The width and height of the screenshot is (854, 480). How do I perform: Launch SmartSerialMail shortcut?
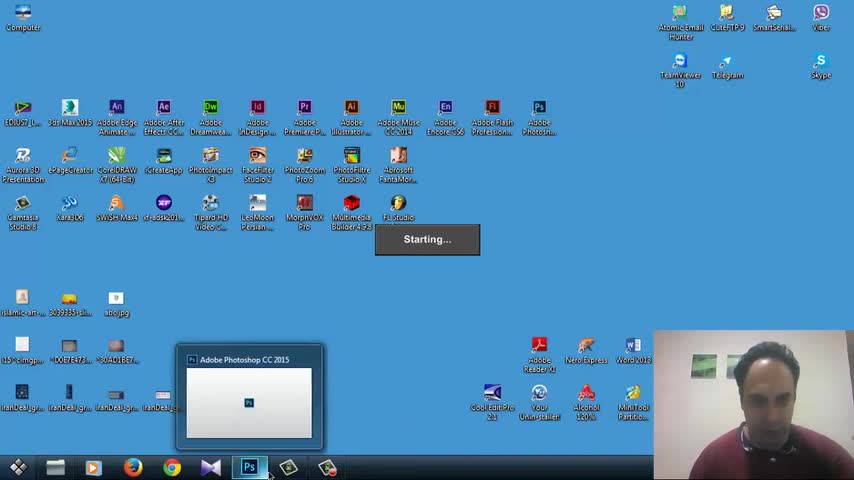[x=774, y=17]
